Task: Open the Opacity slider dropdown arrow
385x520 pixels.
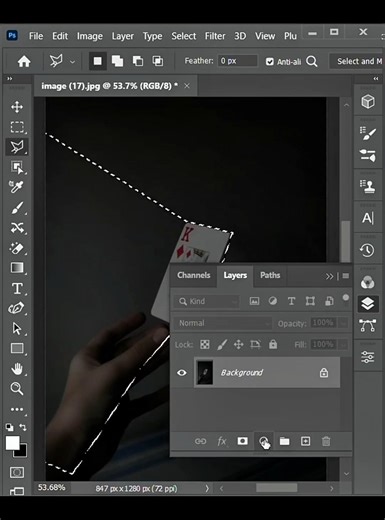Action: (343, 323)
